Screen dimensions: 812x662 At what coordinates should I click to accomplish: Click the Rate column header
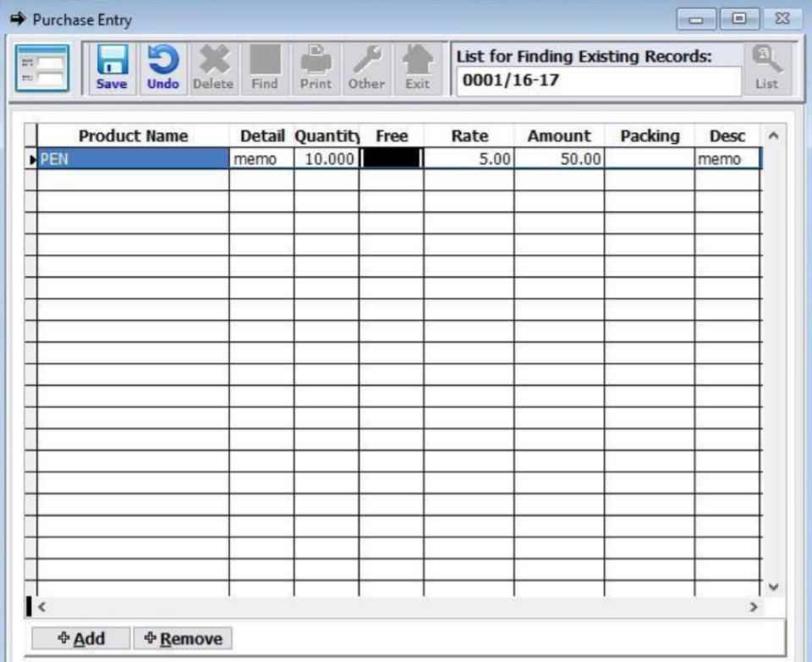click(469, 135)
